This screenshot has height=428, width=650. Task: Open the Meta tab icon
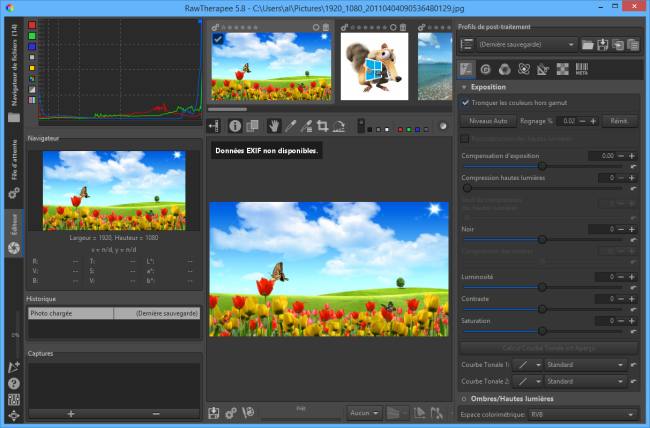coord(580,70)
